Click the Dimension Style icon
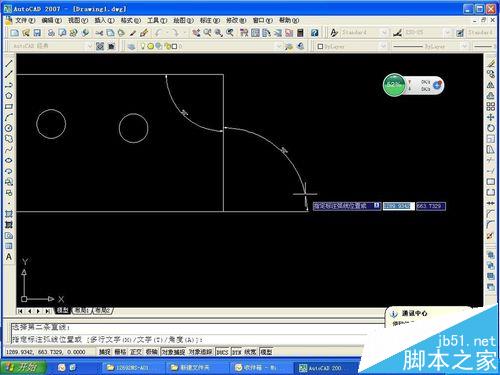Image resolution: width=500 pixels, height=375 pixels. pyautogui.click(x=397, y=33)
